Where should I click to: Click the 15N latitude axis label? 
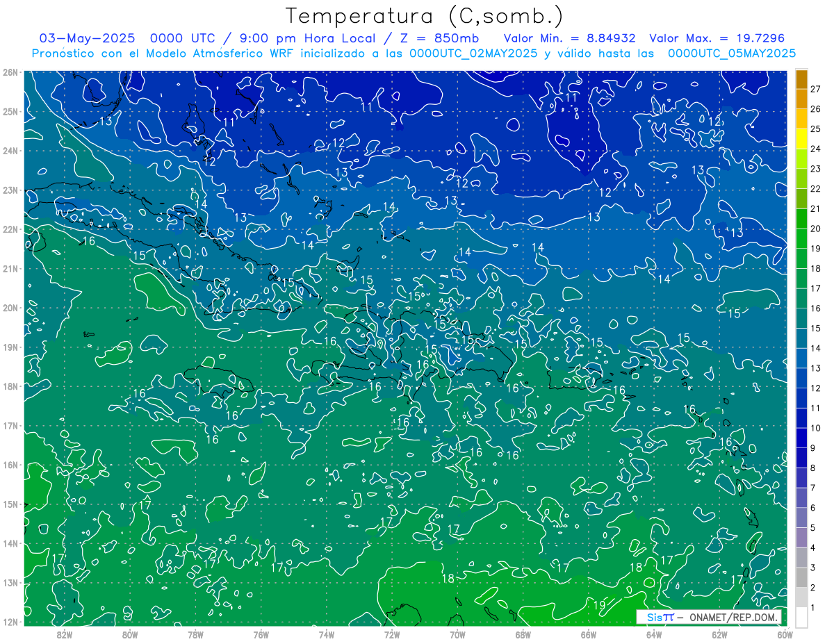point(10,504)
